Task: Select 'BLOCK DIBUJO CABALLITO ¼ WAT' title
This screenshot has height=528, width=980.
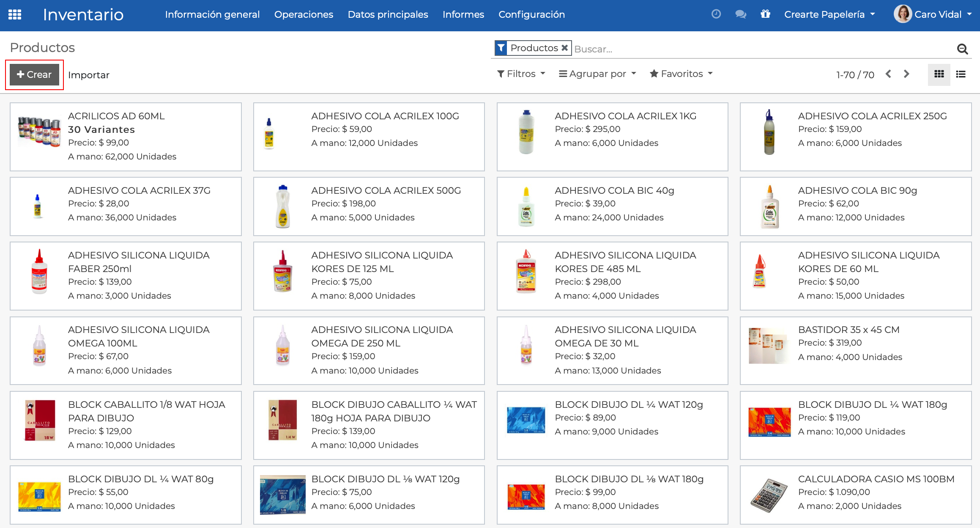Action: (394, 404)
